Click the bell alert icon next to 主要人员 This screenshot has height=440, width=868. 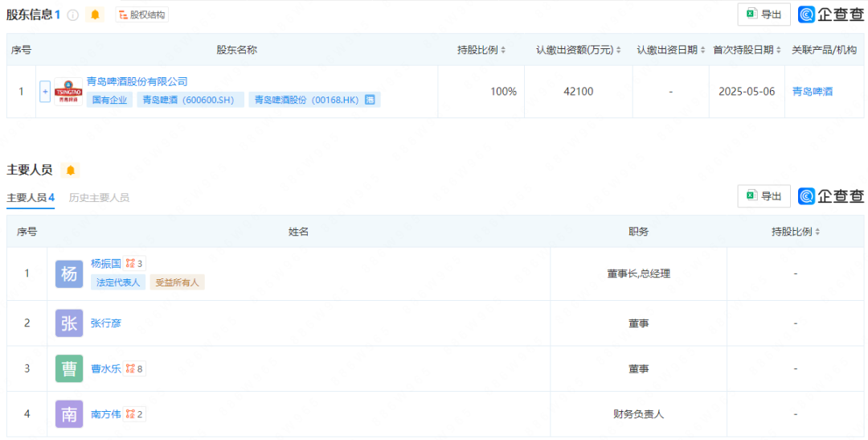pos(70,170)
